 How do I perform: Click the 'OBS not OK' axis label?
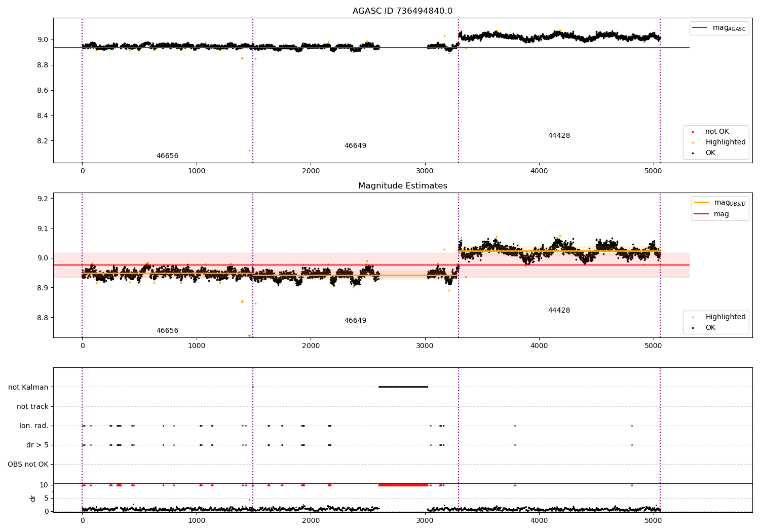click(x=28, y=464)
